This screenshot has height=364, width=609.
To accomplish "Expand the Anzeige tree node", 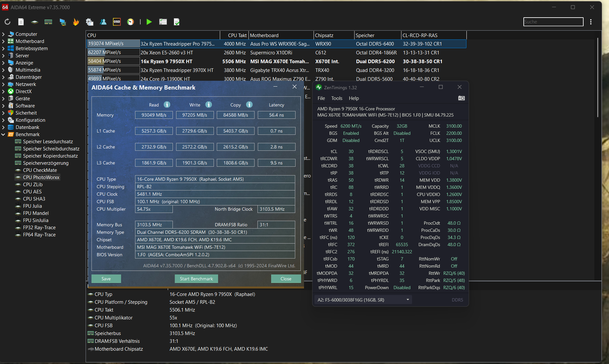I will (3, 63).
